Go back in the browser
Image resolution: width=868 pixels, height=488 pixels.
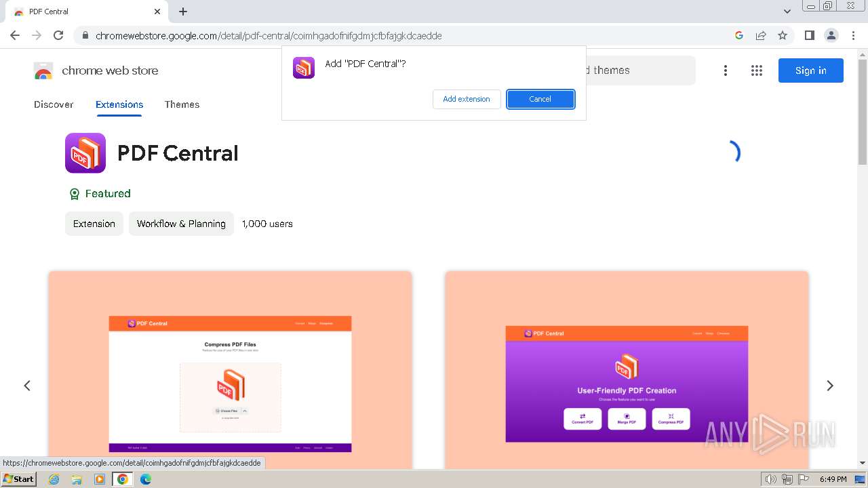click(15, 35)
